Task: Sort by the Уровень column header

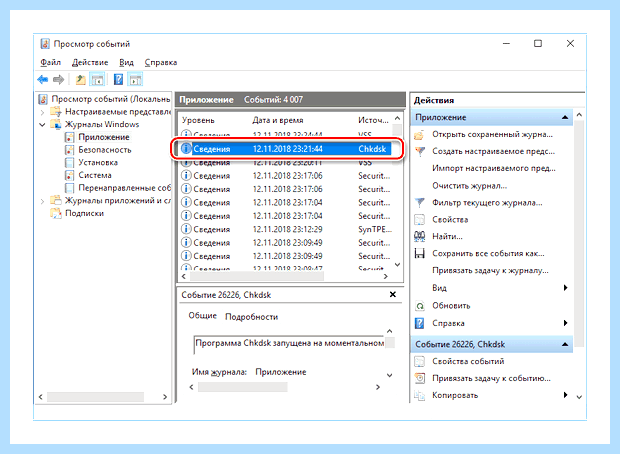Action: tap(198, 120)
